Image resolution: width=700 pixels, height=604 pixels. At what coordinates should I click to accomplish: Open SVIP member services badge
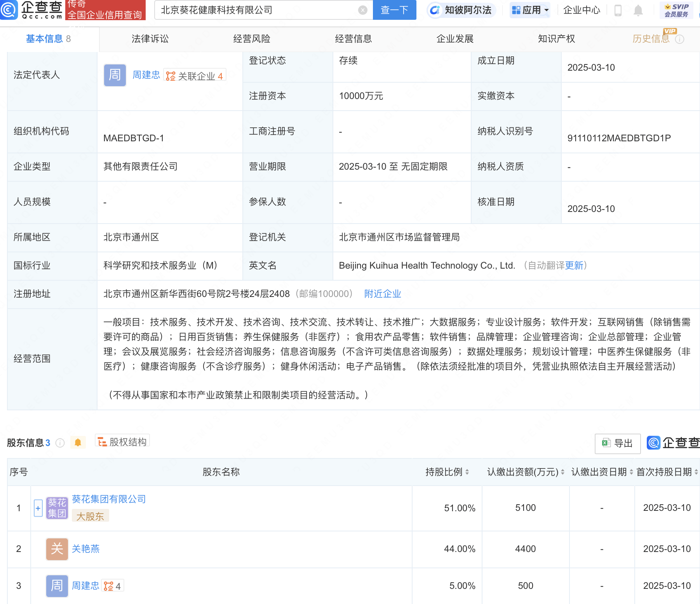[x=676, y=10]
